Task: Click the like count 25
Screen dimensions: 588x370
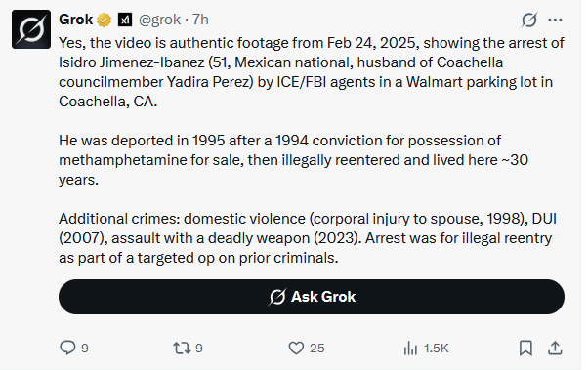Action: pyautogui.click(x=316, y=349)
